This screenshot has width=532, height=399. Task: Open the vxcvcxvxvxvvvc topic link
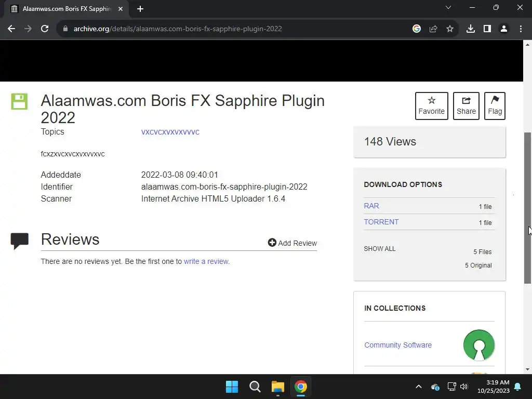click(170, 132)
